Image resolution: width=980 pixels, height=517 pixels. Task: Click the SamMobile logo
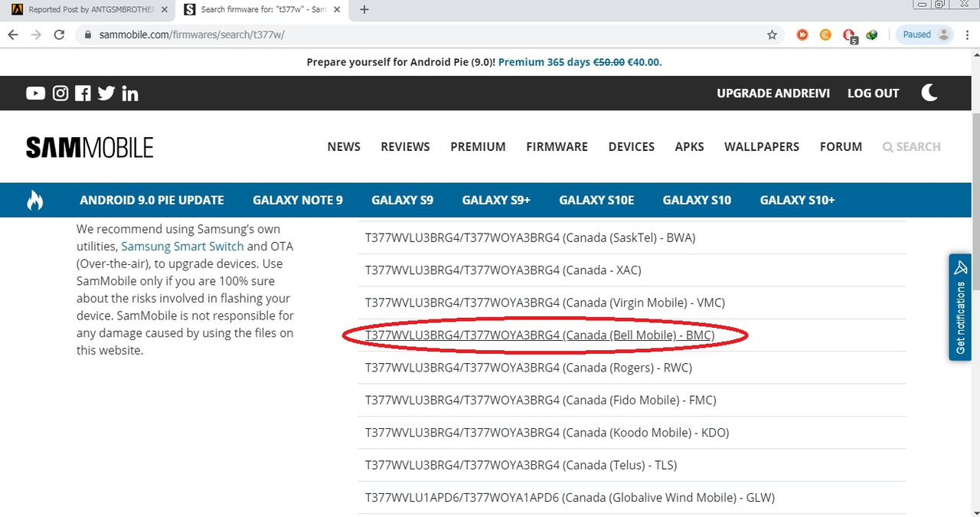pyautogui.click(x=90, y=147)
